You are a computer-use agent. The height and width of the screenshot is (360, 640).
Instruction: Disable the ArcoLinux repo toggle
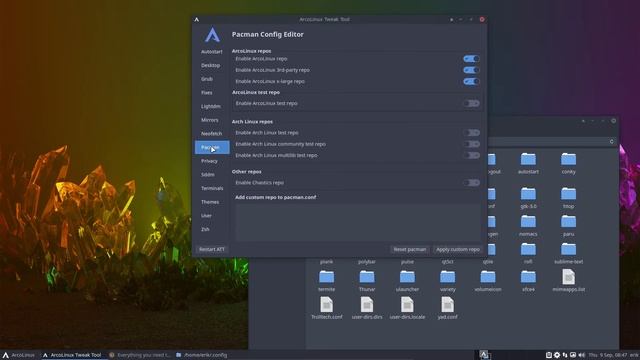[471, 59]
